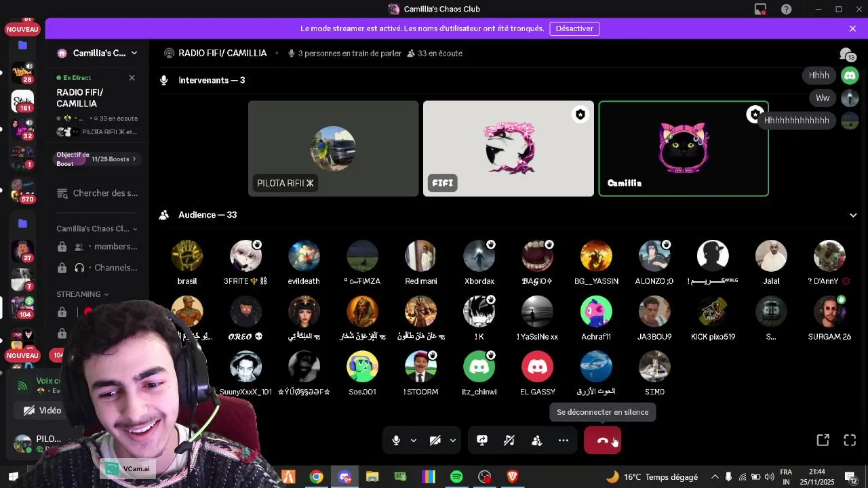Open microphone options arrow next to mic

point(414,441)
